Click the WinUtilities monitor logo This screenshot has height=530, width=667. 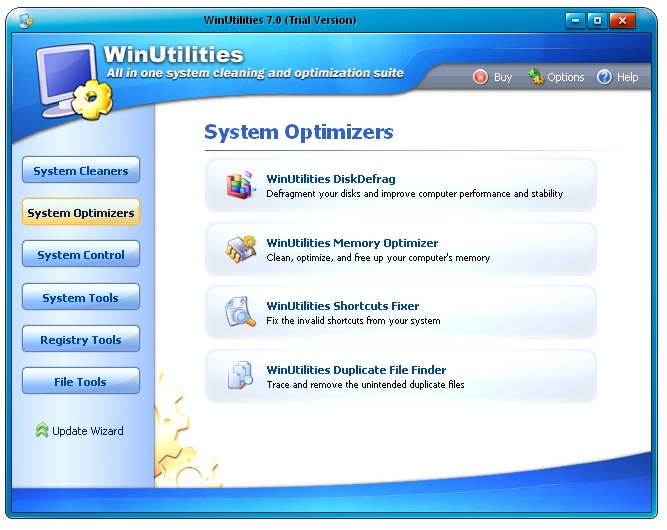74,81
